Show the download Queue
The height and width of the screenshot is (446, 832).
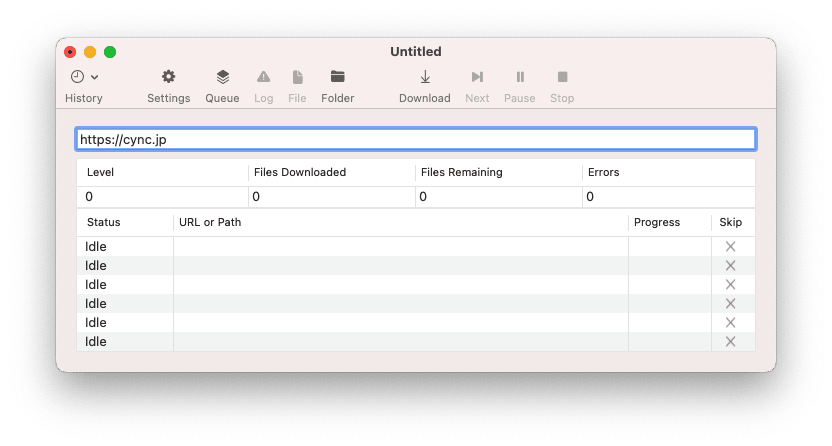pyautogui.click(x=222, y=77)
